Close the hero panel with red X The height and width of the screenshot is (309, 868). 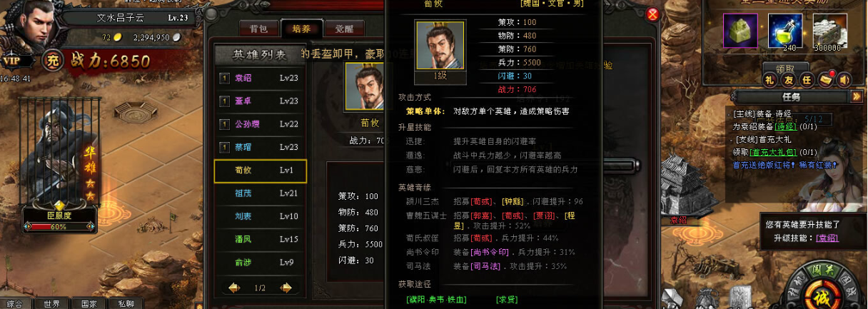point(652,14)
